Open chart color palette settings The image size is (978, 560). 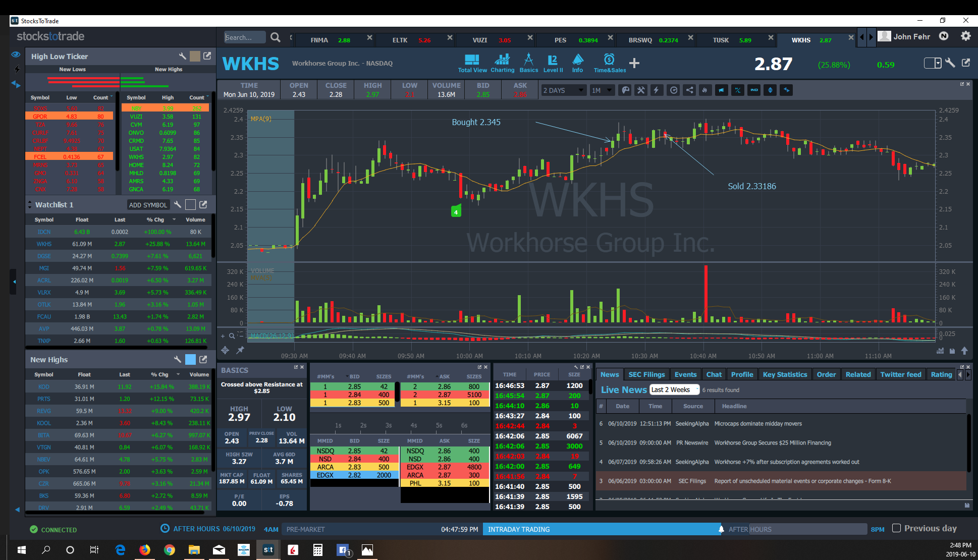(625, 90)
